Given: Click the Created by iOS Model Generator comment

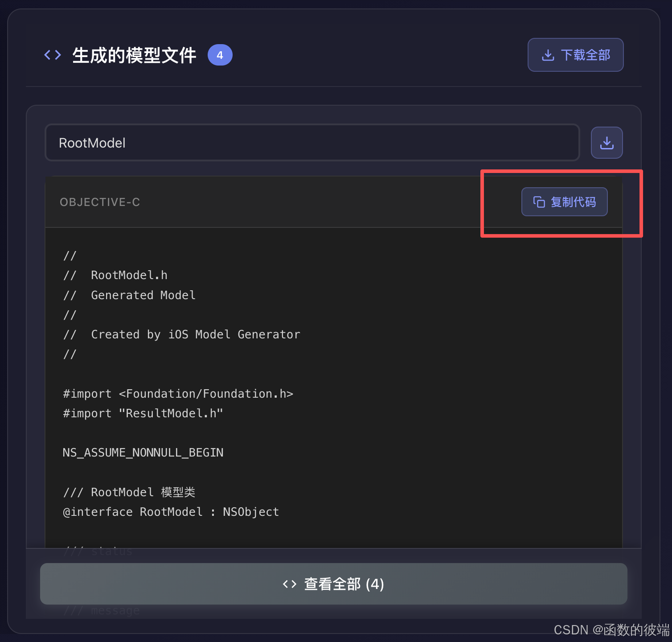Looking at the screenshot, I should [x=181, y=334].
